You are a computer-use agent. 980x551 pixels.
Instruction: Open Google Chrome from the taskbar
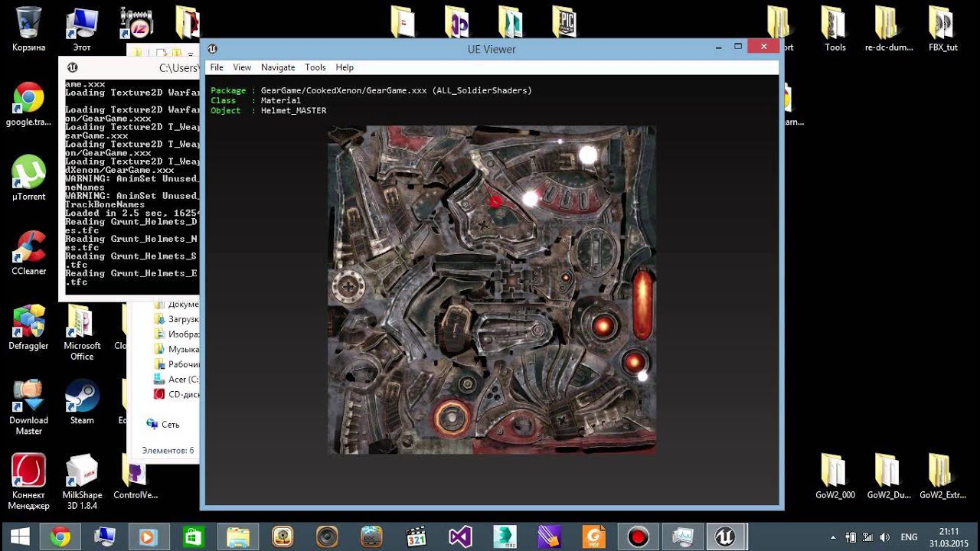click(60, 536)
